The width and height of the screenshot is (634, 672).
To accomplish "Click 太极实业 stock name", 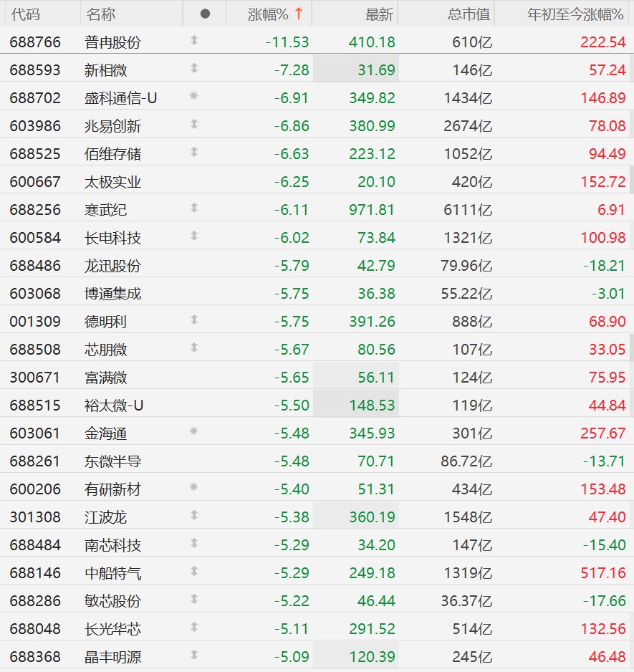I will 112,182.
